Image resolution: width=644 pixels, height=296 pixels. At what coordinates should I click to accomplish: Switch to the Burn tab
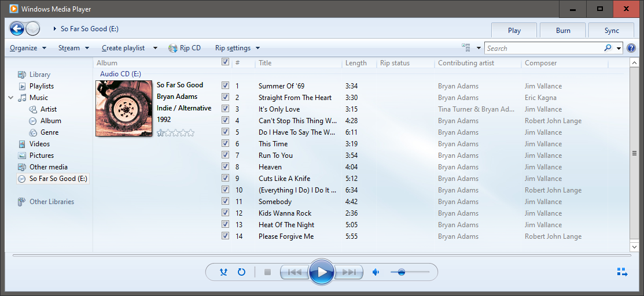click(x=563, y=31)
